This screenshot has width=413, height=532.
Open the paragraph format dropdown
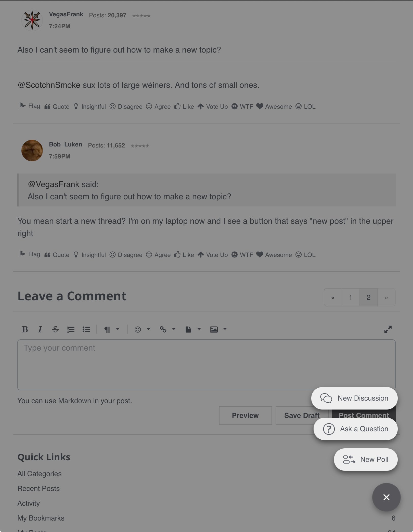click(x=112, y=329)
